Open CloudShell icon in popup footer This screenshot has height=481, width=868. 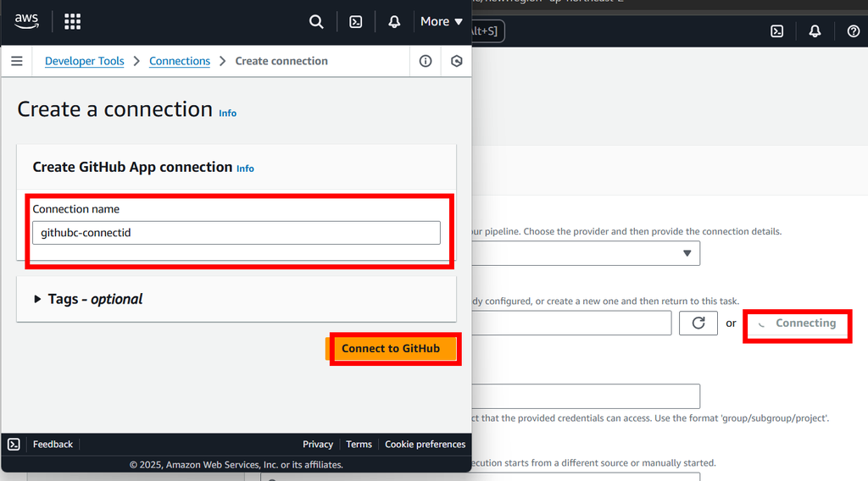click(14, 444)
